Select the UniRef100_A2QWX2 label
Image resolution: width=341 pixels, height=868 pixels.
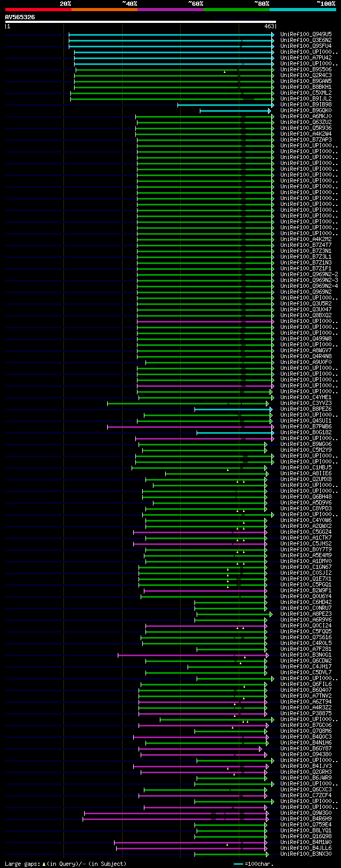pos(306,526)
